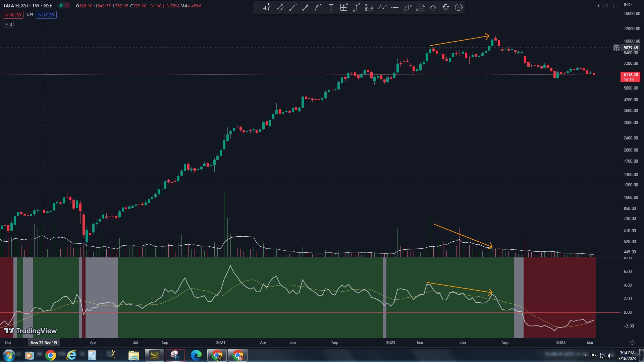Click the 6116.30 current price label on the price scale

click(631, 77)
